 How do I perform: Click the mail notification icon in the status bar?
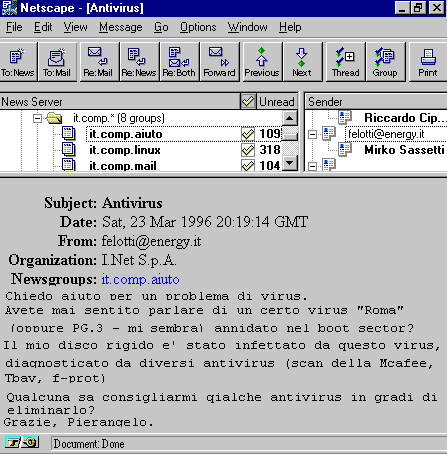(30, 443)
